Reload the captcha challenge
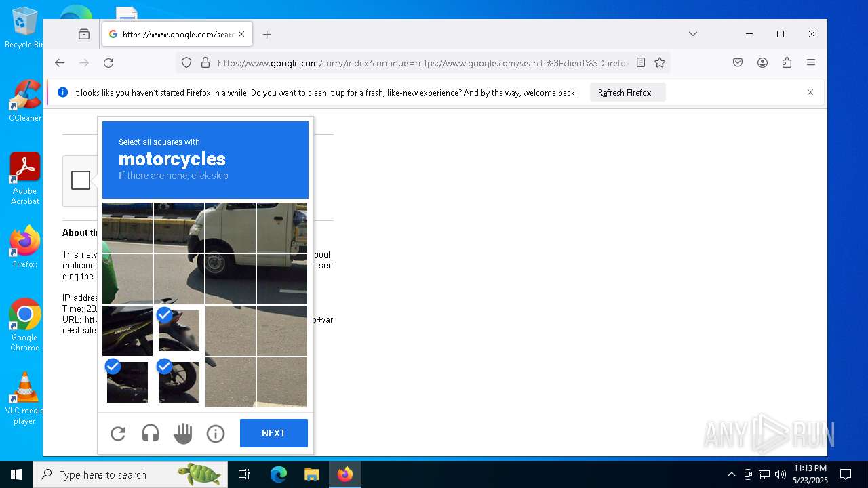Screen dimensions: 868x488 point(118,433)
